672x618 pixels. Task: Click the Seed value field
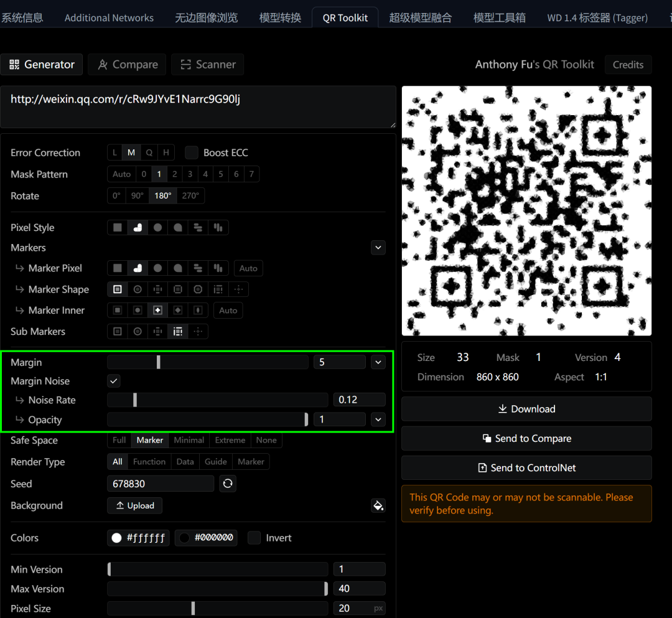161,484
